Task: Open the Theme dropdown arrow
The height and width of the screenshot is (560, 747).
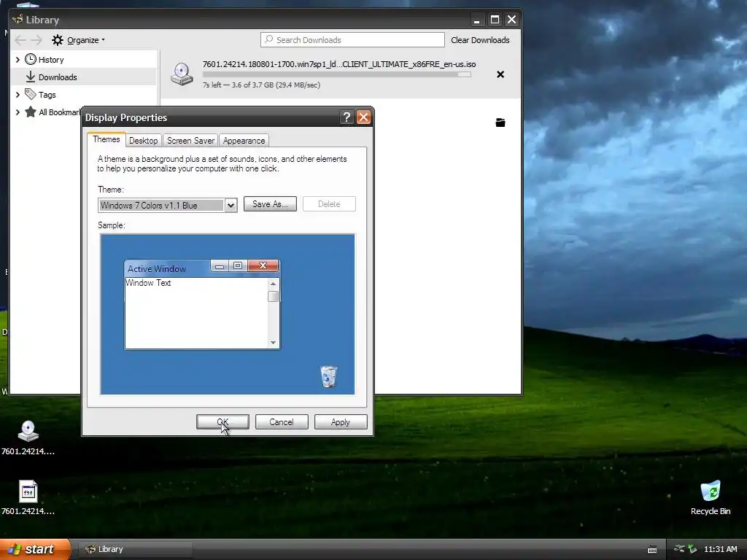Action: pyautogui.click(x=231, y=205)
